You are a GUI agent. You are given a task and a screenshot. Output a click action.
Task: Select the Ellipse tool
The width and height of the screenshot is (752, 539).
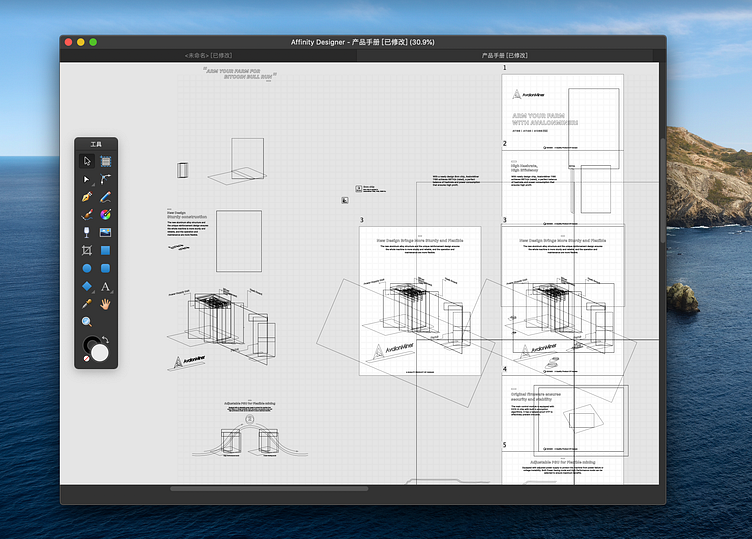(87, 268)
